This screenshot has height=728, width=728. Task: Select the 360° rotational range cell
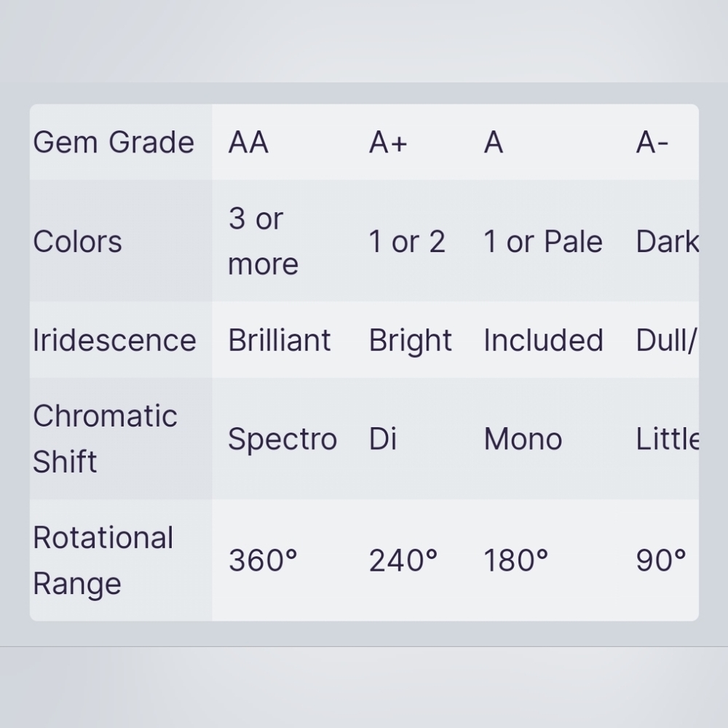click(263, 561)
